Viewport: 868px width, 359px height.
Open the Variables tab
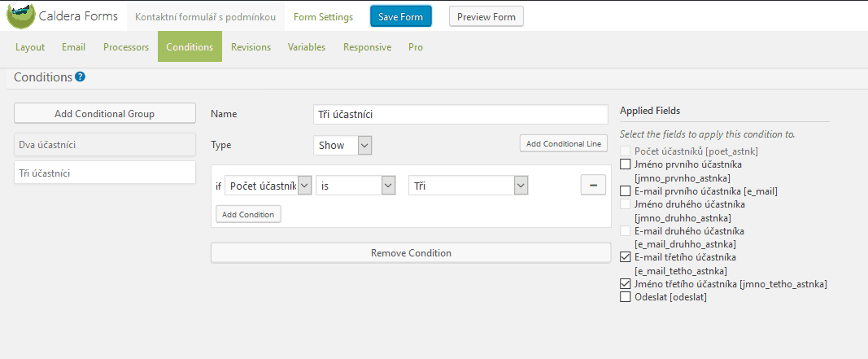(x=307, y=47)
